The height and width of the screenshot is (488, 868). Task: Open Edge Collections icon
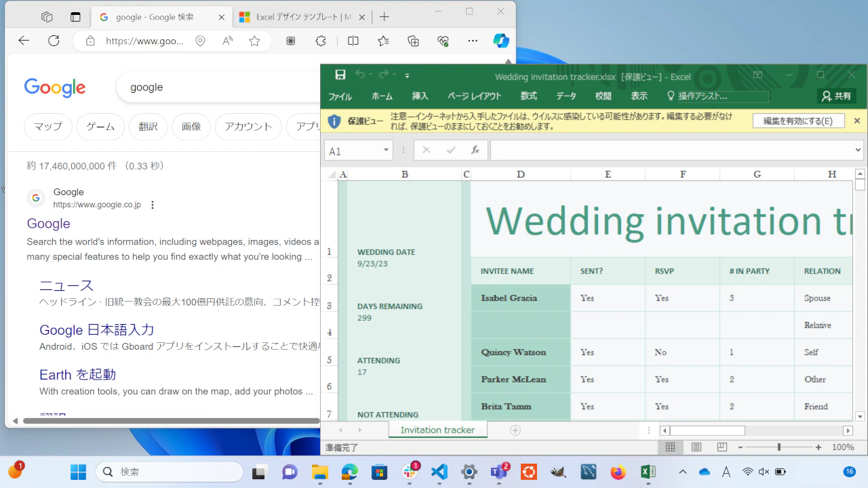pos(414,41)
